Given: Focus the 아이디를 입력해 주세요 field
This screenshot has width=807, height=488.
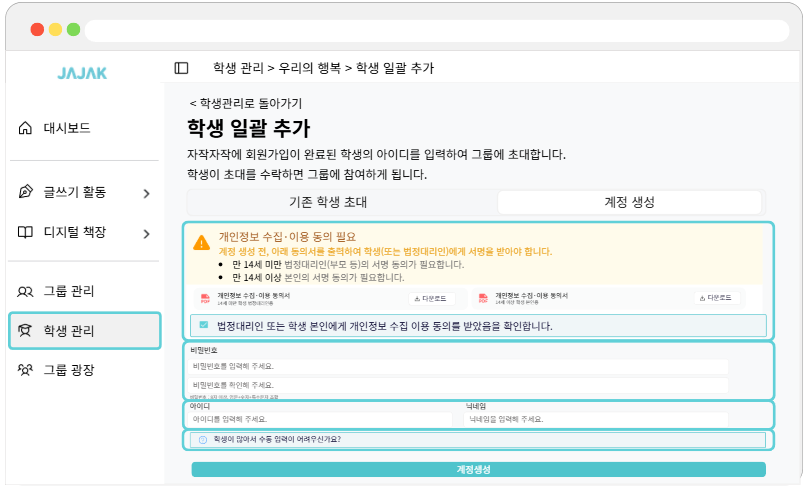Looking at the screenshot, I should 320,420.
